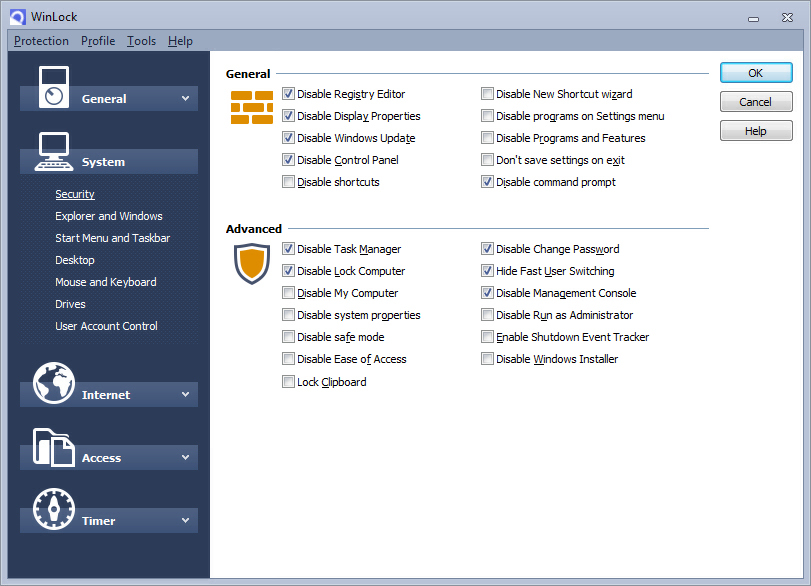The image size is (811, 586).
Task: Open User Account Control settings page
Action: click(x=106, y=326)
